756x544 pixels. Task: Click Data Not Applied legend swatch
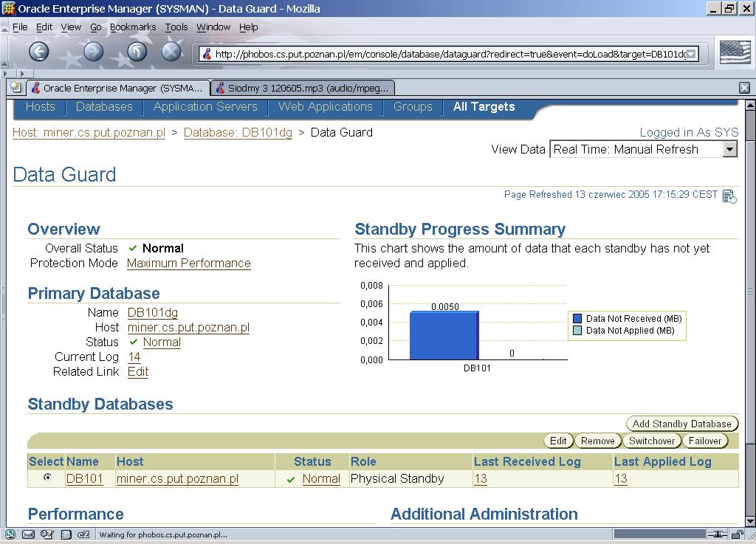click(x=577, y=331)
